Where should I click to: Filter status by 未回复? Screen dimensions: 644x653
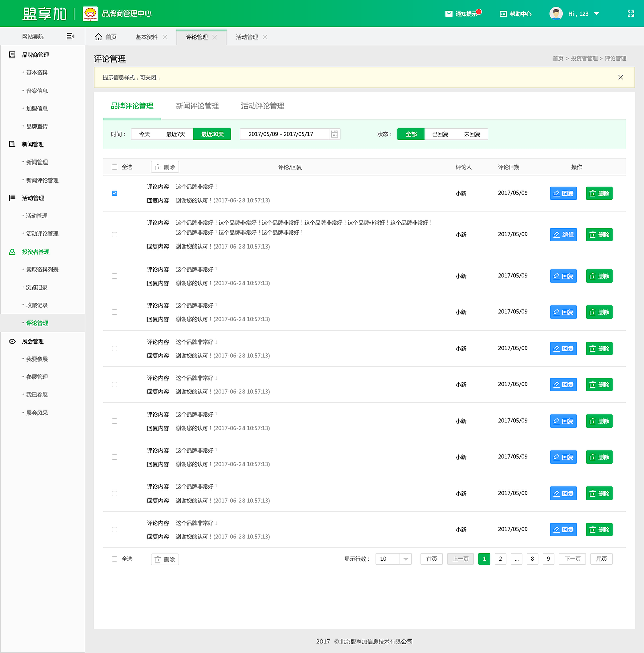coord(472,134)
